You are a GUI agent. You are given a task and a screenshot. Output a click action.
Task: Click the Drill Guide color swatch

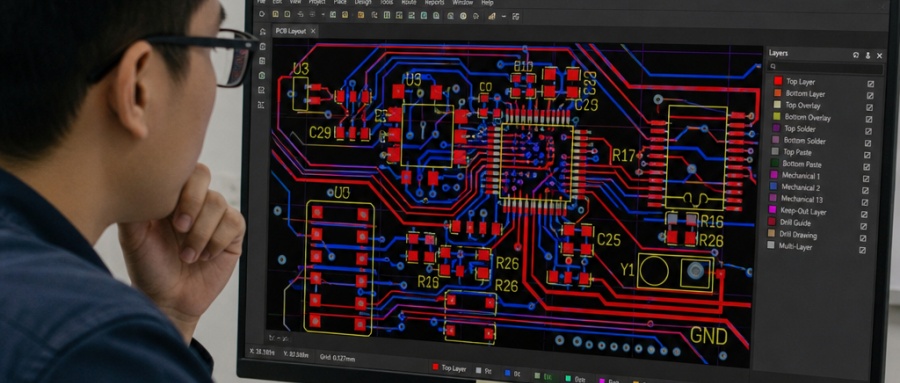tap(771, 222)
